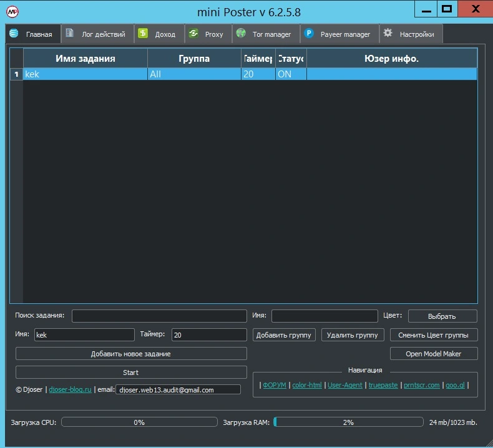The width and height of the screenshot is (493, 448).
Task: Open the Tor manager tab
Action: (x=266, y=34)
